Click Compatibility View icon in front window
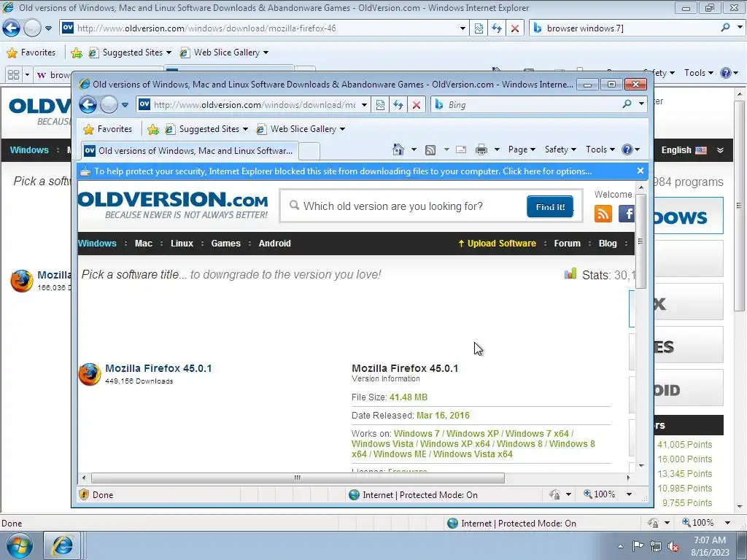This screenshot has height=560, width=747. [380, 105]
